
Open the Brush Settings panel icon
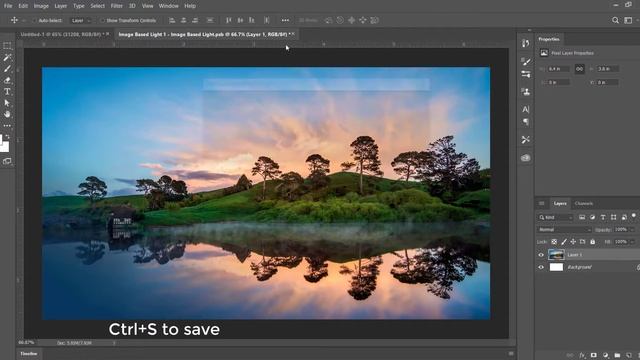(526, 74)
